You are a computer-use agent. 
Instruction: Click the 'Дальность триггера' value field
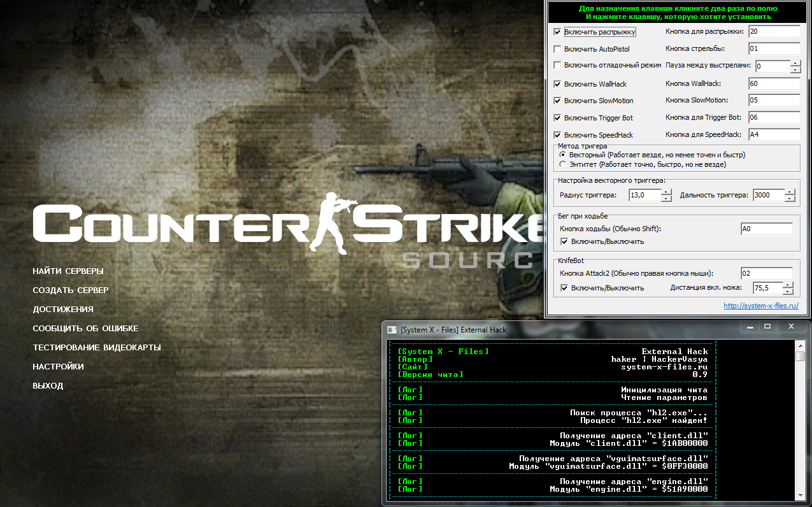click(x=769, y=196)
